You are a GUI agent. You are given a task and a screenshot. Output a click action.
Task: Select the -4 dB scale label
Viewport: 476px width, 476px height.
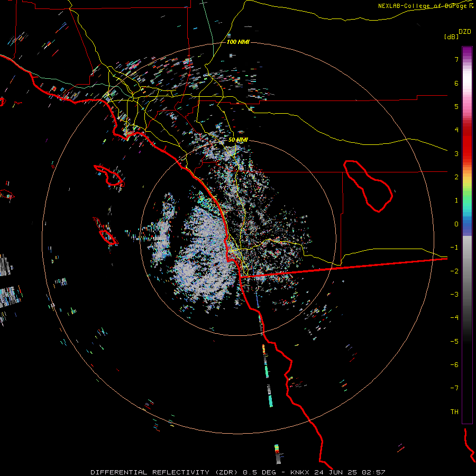(454, 318)
